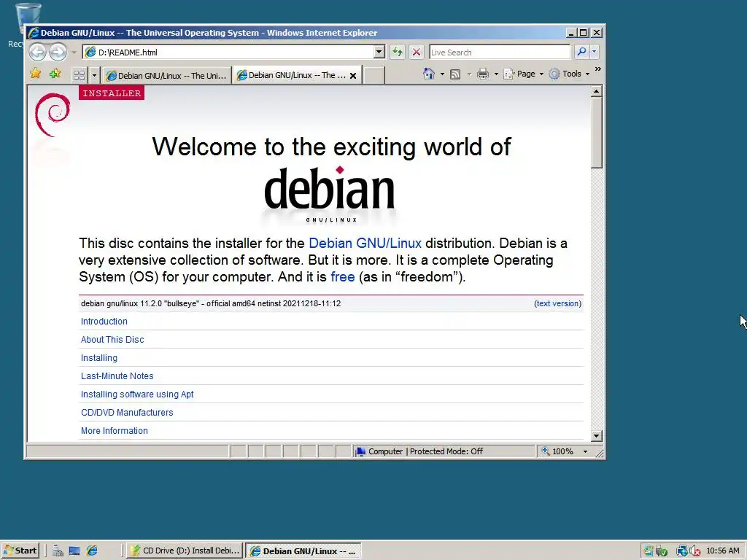Open the Introduction link
Screen dimensions: 747x560
104,322
